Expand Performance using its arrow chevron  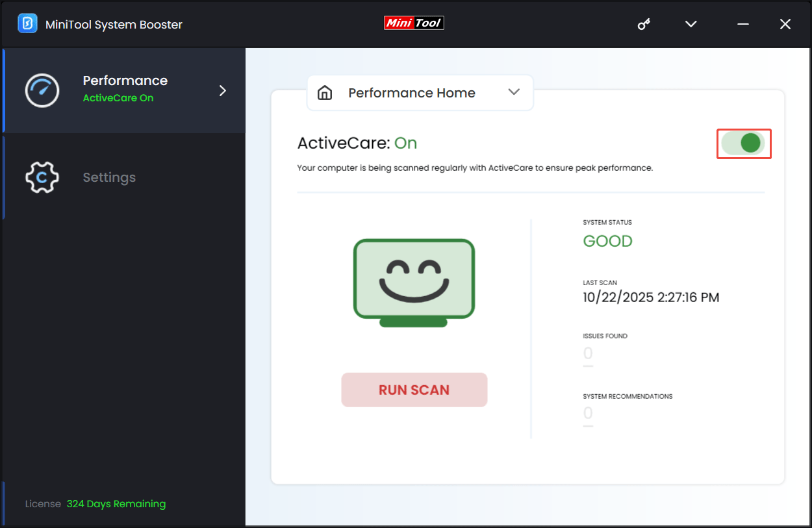222,90
